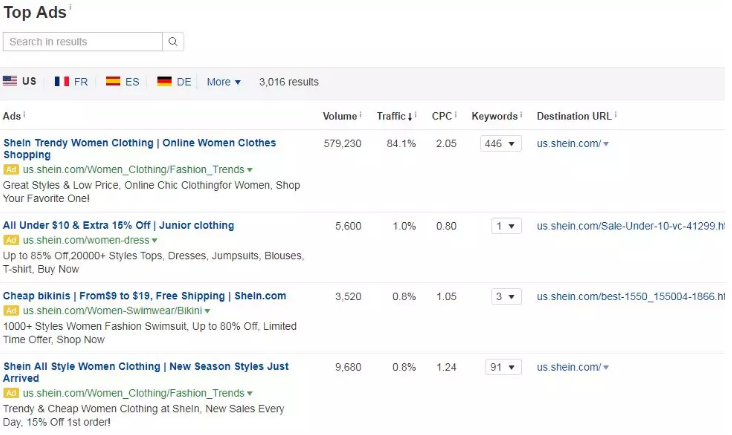Open All Under $10 & Extra 15% Off ad link
Viewport: 732px width, 435px height.
pyautogui.click(x=119, y=225)
